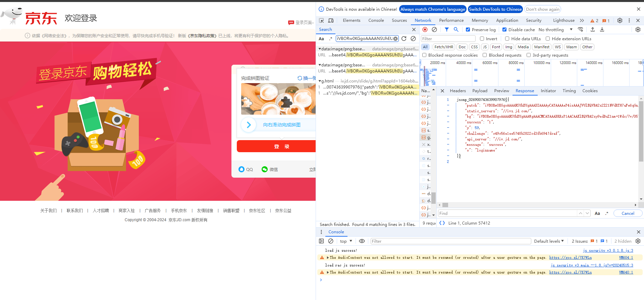Open the Headers tab of the request

click(x=458, y=91)
